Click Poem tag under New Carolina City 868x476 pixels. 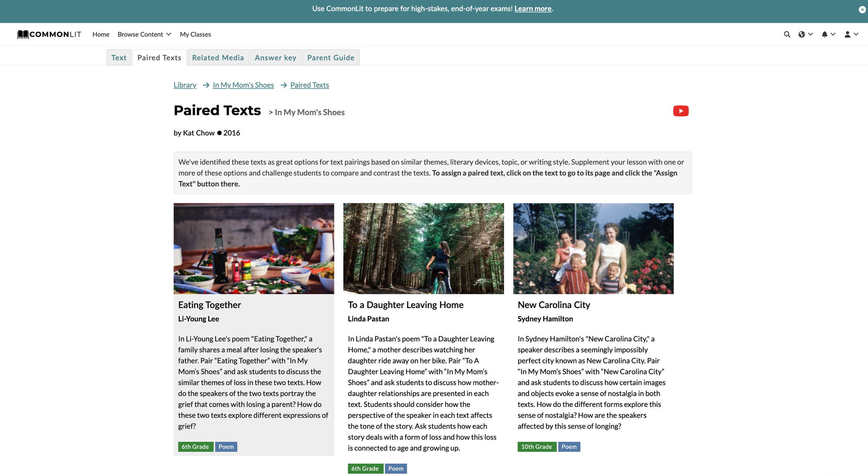coord(569,446)
